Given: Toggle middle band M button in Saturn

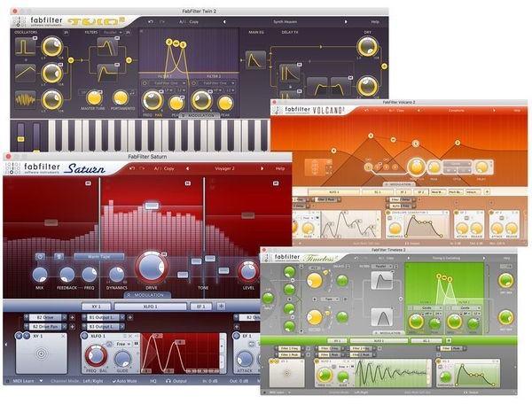Looking at the screenshot, I should (x=188, y=183).
